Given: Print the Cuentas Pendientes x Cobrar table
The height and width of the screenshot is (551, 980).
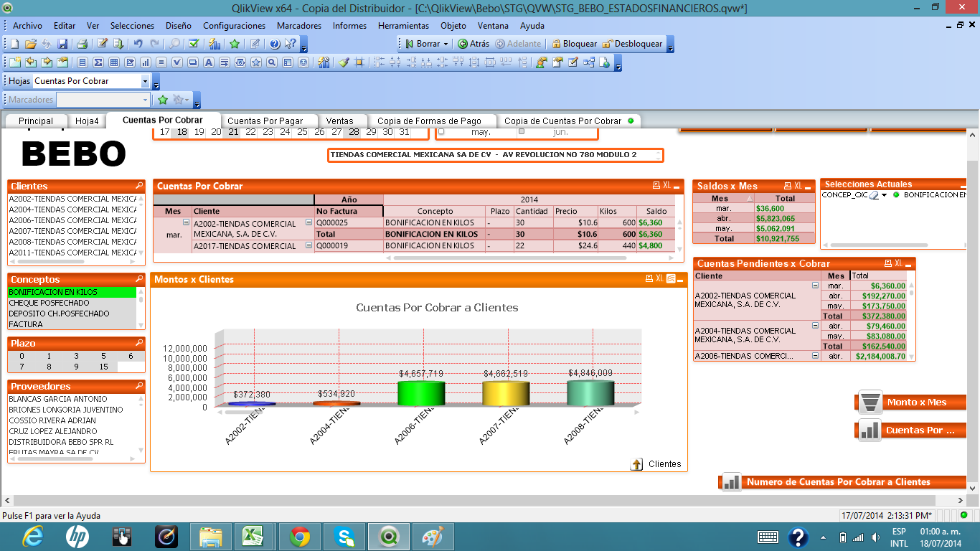Looking at the screenshot, I should [888, 263].
